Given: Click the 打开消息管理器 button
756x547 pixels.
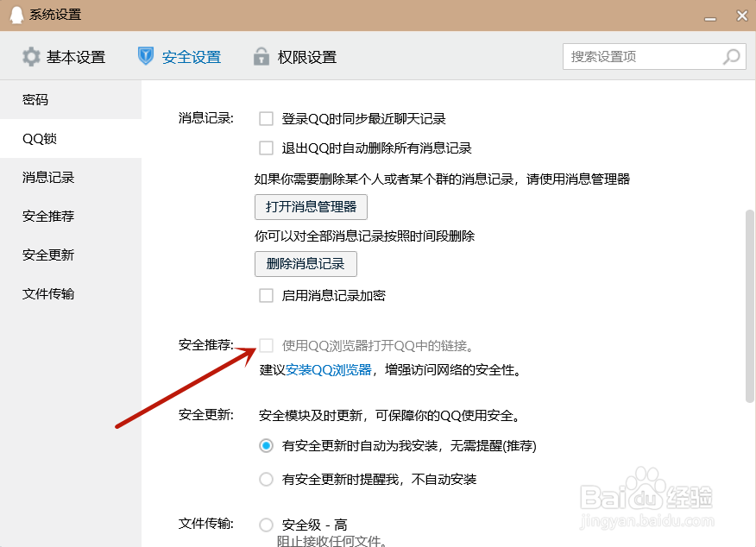Looking at the screenshot, I should [x=311, y=207].
